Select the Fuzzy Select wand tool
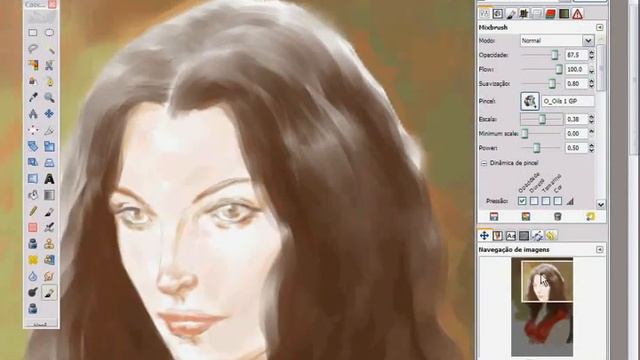This screenshot has height=360, width=640. point(49,49)
